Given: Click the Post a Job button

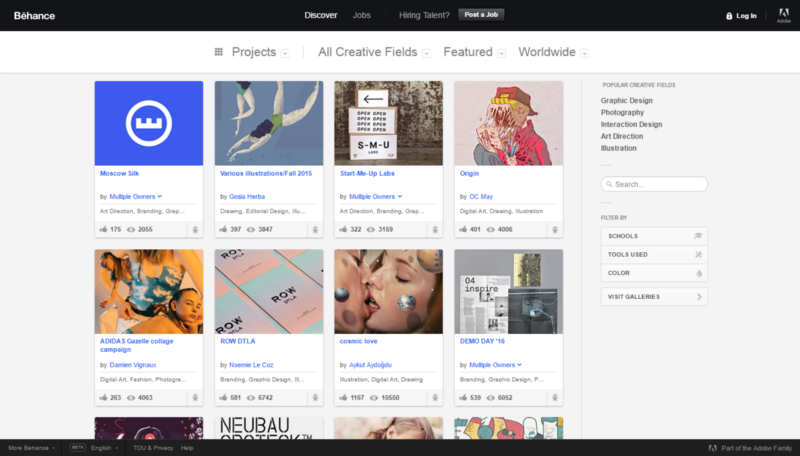Looking at the screenshot, I should [x=481, y=15].
